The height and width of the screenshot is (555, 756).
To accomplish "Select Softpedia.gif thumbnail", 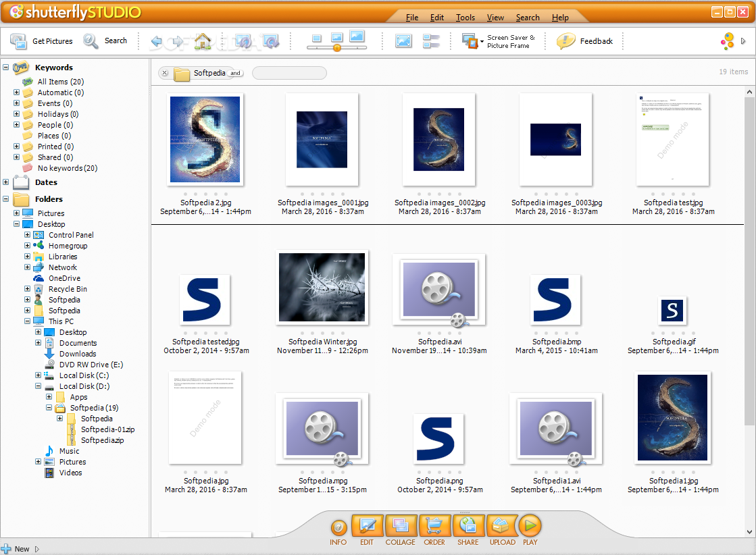I will (673, 311).
